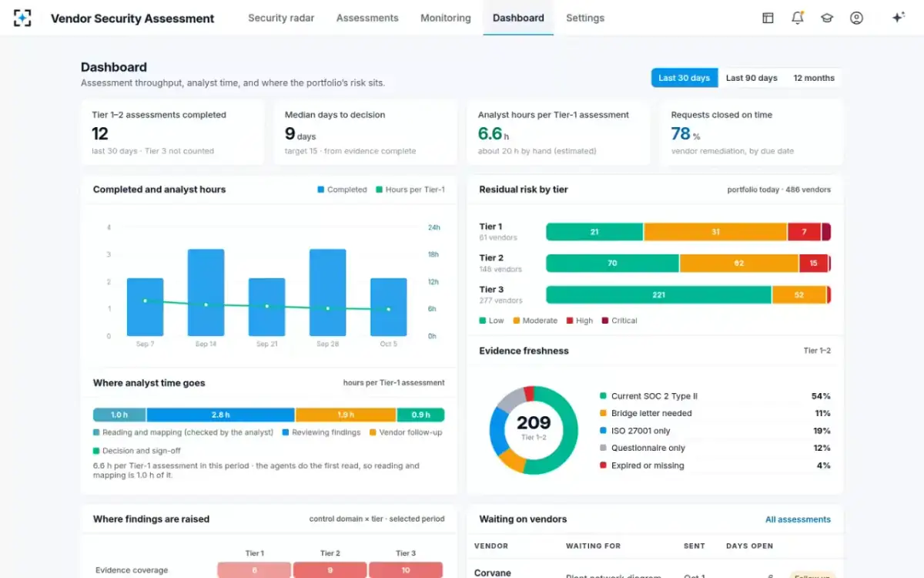Click the Oct 5 completed bar
Image resolution: width=924 pixels, height=578 pixels.
click(388, 307)
